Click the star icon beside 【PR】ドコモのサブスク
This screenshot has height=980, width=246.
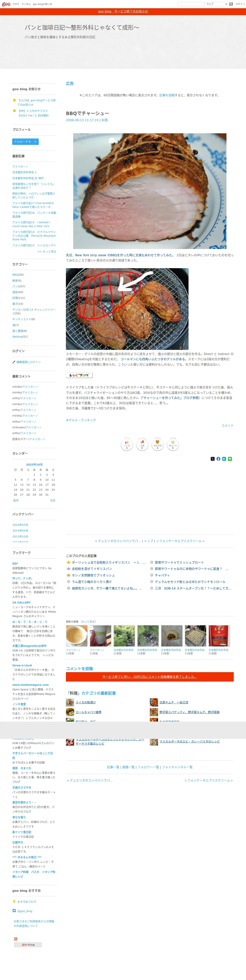(x=14, y=111)
